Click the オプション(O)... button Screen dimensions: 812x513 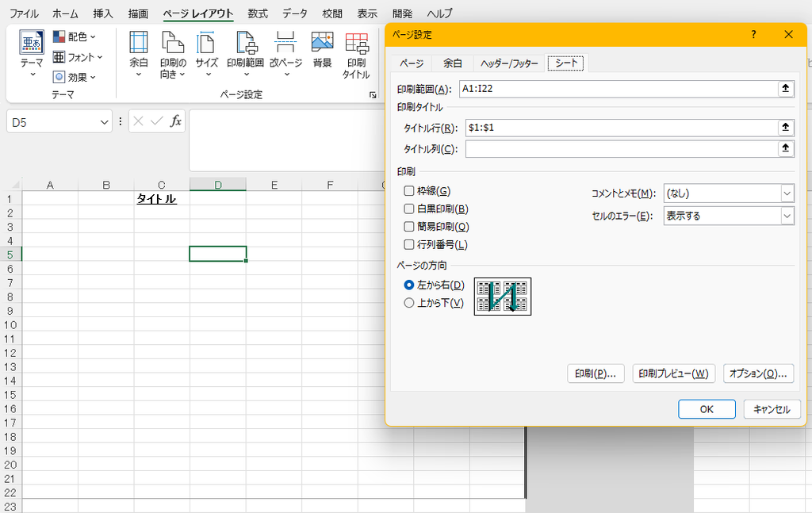click(758, 373)
